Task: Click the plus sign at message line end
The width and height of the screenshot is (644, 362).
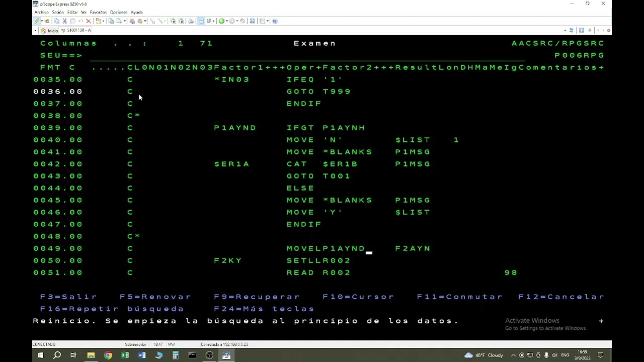Action: (x=601, y=321)
